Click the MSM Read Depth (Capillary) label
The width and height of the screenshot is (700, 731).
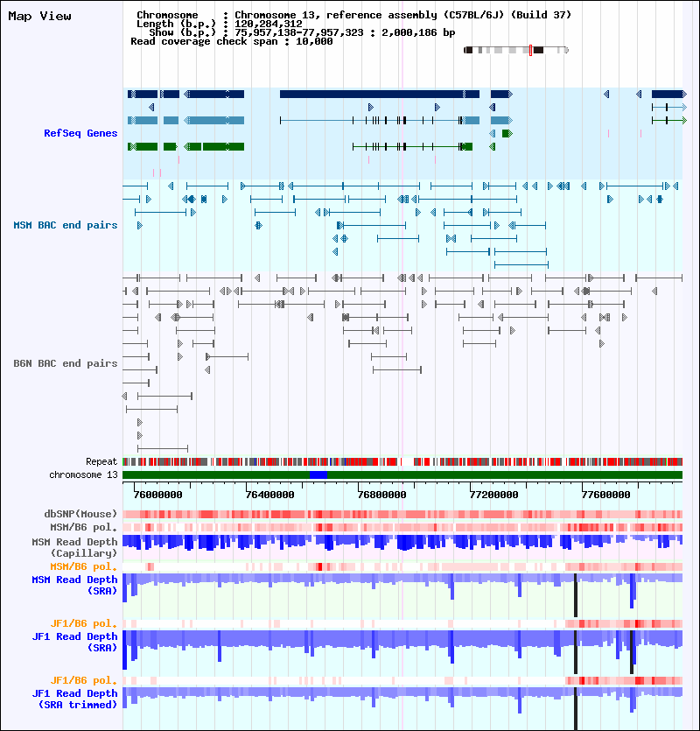pyautogui.click(x=74, y=547)
